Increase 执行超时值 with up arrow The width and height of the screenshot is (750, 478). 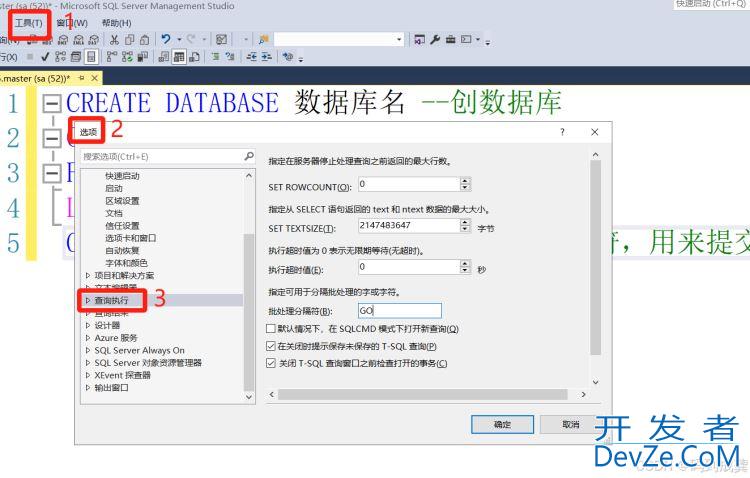coord(465,263)
